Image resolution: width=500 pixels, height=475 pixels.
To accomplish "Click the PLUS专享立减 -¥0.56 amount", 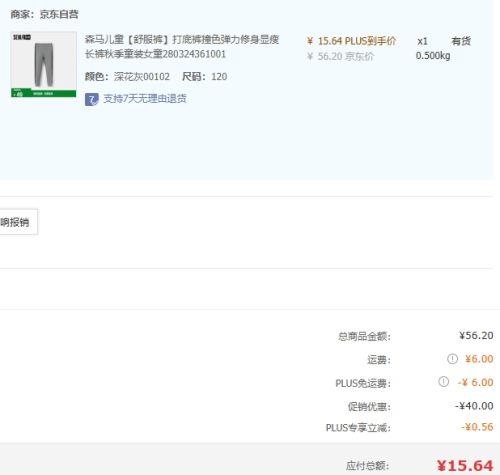I will click(x=477, y=427).
